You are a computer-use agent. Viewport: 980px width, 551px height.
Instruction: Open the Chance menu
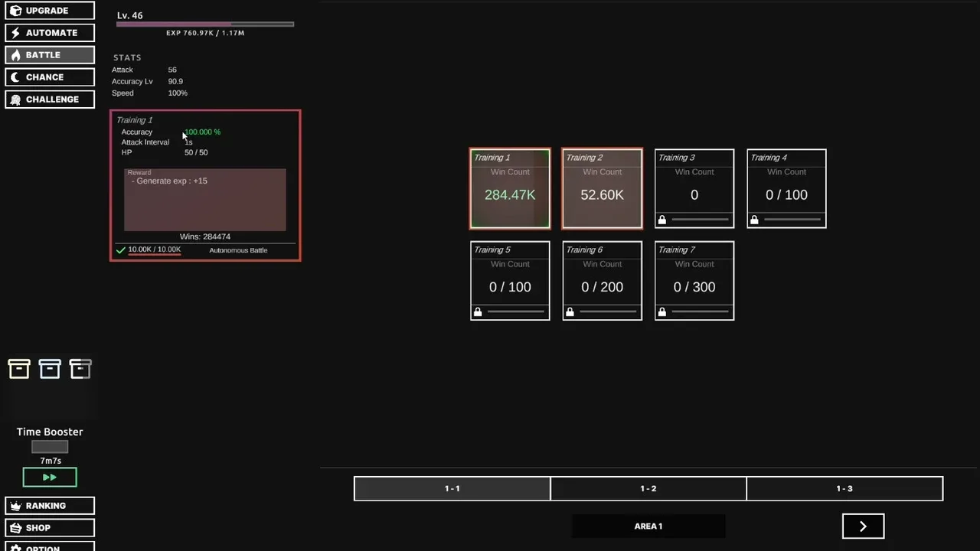pyautogui.click(x=50, y=77)
